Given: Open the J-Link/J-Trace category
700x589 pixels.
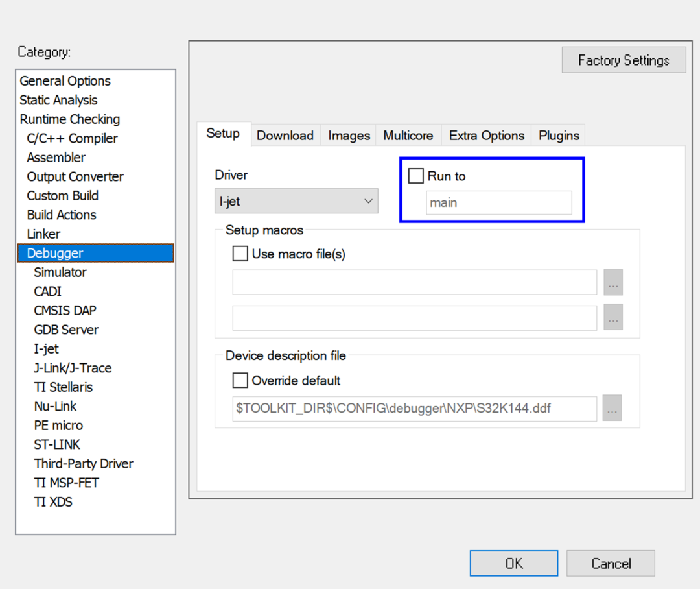Looking at the screenshot, I should pos(73,367).
